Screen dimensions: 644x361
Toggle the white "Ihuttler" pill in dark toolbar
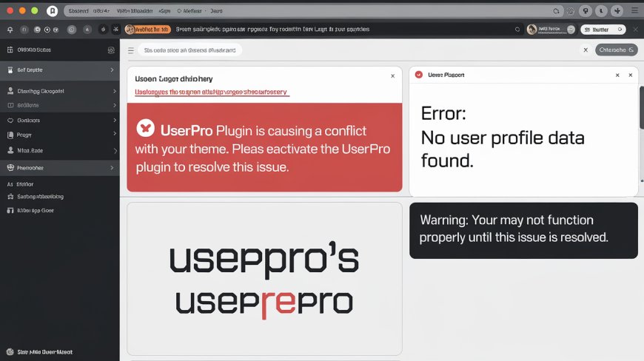coord(603,30)
